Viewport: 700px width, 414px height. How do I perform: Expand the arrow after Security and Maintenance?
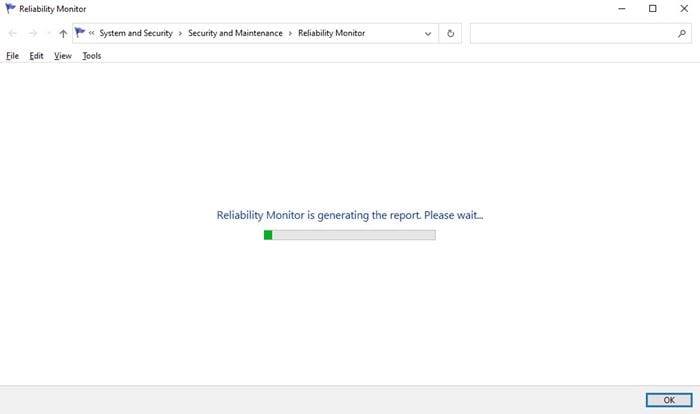point(290,33)
